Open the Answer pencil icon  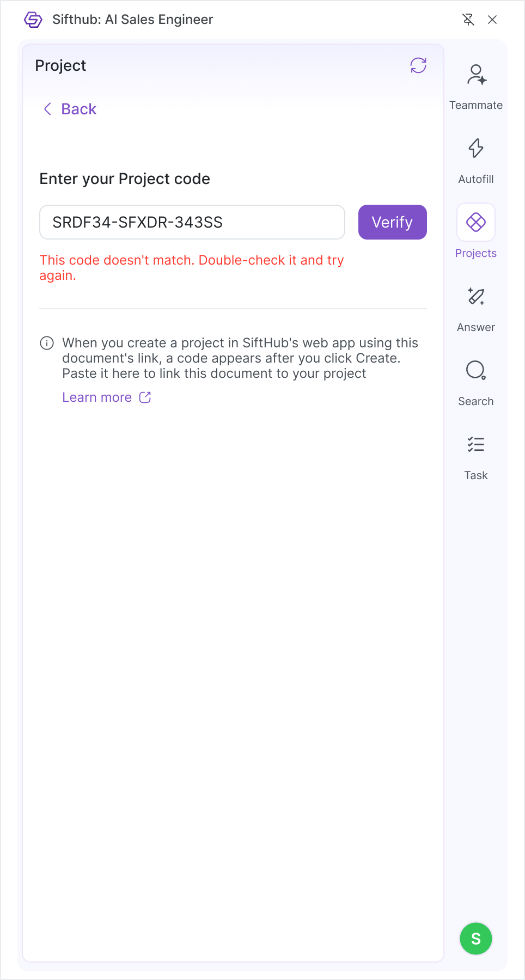point(476,296)
